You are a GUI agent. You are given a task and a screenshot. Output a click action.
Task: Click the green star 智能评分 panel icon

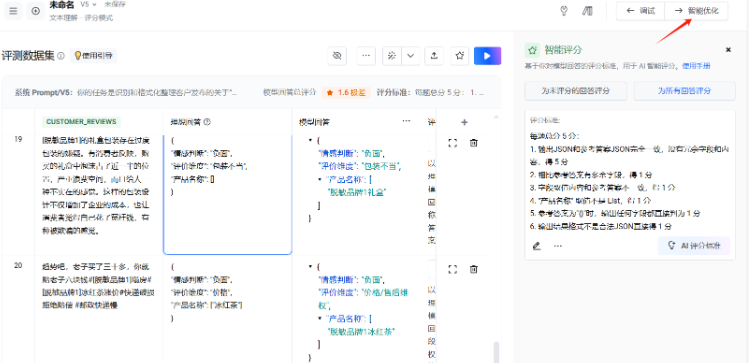[532, 50]
